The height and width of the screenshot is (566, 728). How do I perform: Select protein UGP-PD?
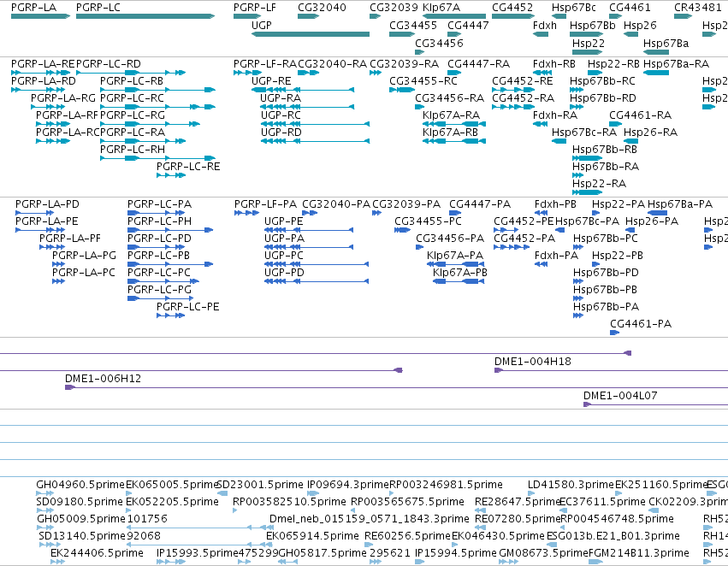(317, 281)
